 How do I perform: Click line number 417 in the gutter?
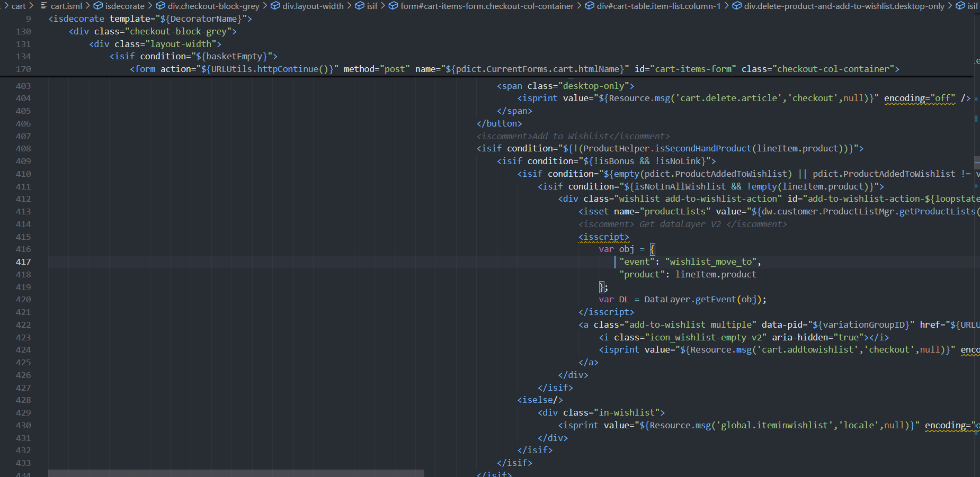pos(23,262)
